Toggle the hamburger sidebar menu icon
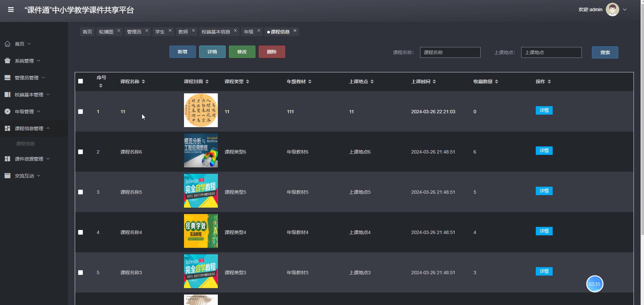Viewport: 644px width, 305px height. (11, 9)
